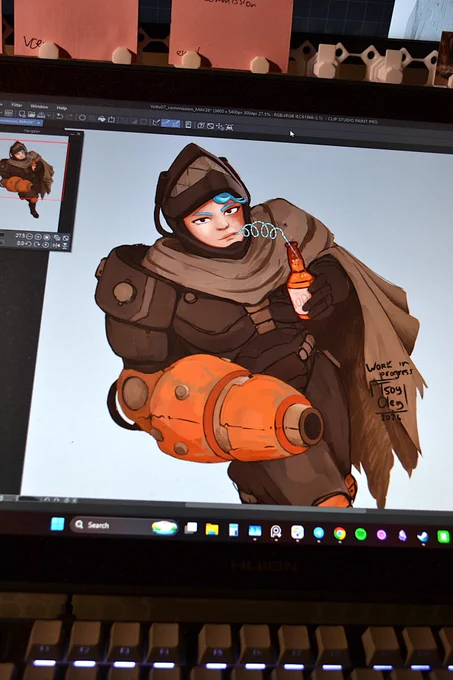Image resolution: width=453 pixels, height=680 pixels.
Task: Click the Navigator rotate left button
Action: [29, 244]
